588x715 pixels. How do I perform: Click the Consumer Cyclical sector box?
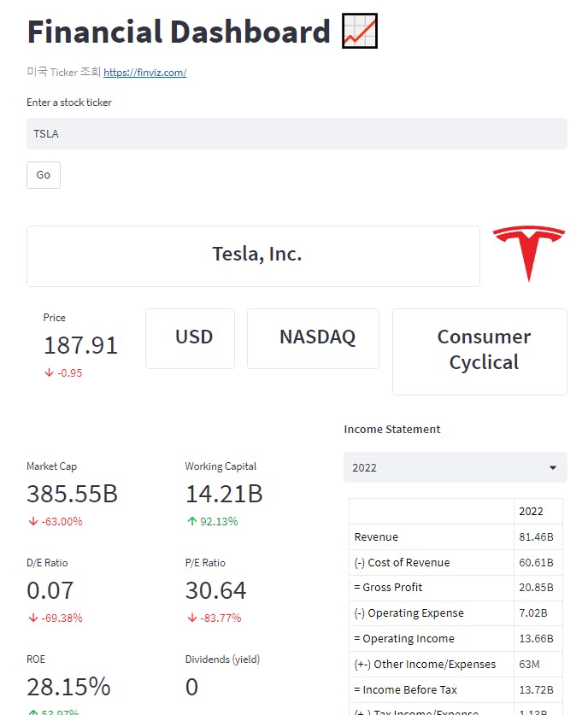480,352
